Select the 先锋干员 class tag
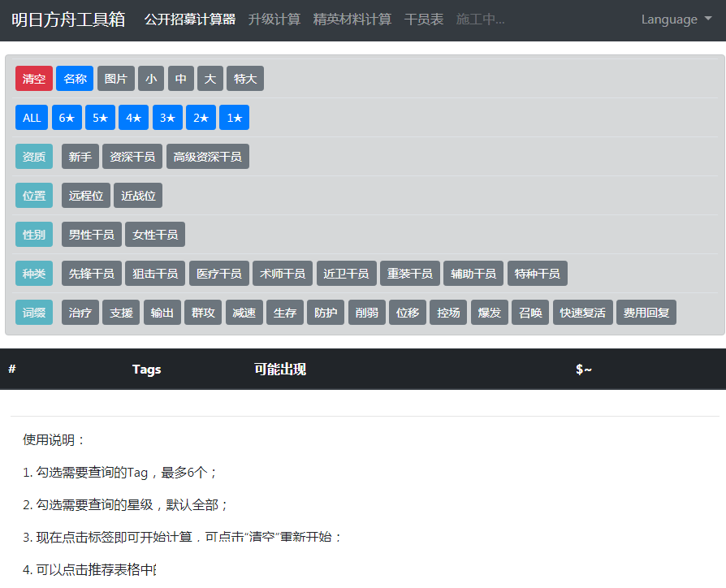The width and height of the screenshot is (726, 588). (91, 273)
